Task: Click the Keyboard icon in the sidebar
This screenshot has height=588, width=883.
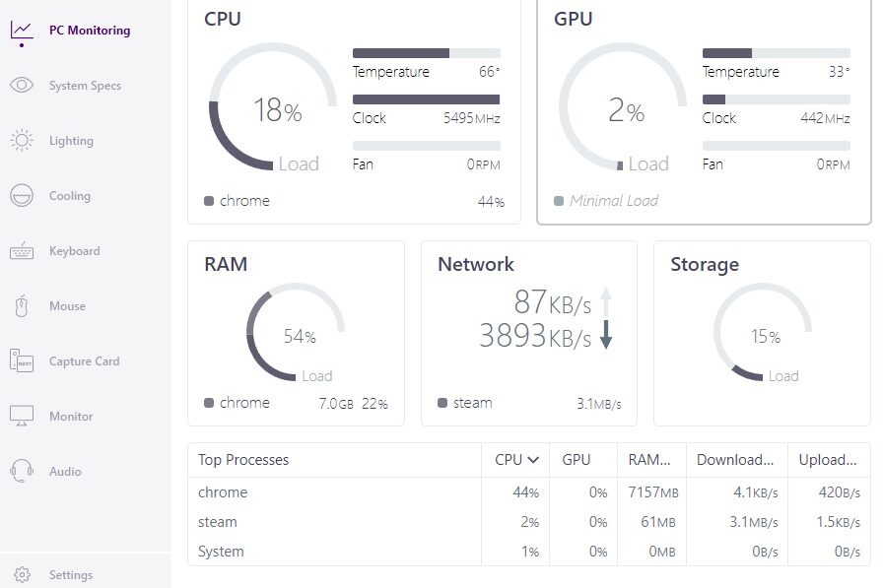Action: (x=22, y=251)
